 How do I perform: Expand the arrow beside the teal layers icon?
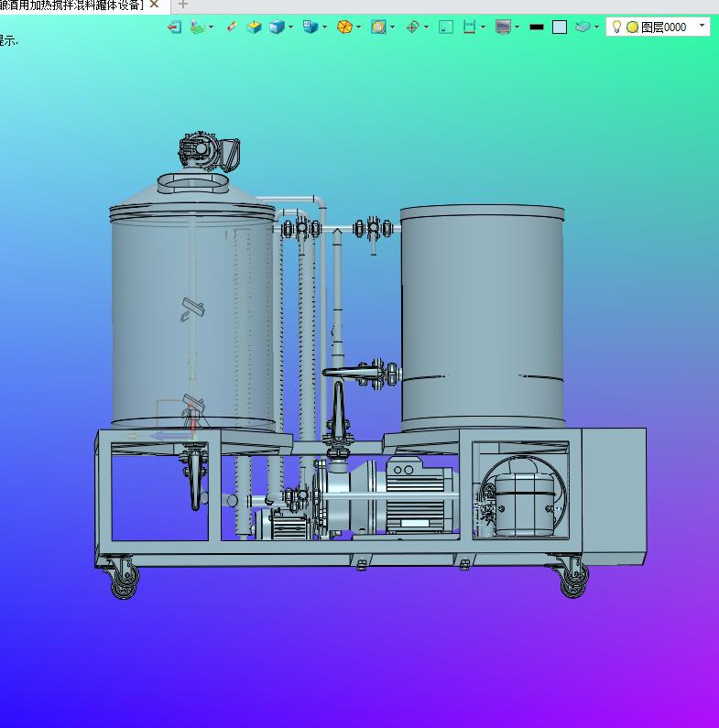pos(596,27)
